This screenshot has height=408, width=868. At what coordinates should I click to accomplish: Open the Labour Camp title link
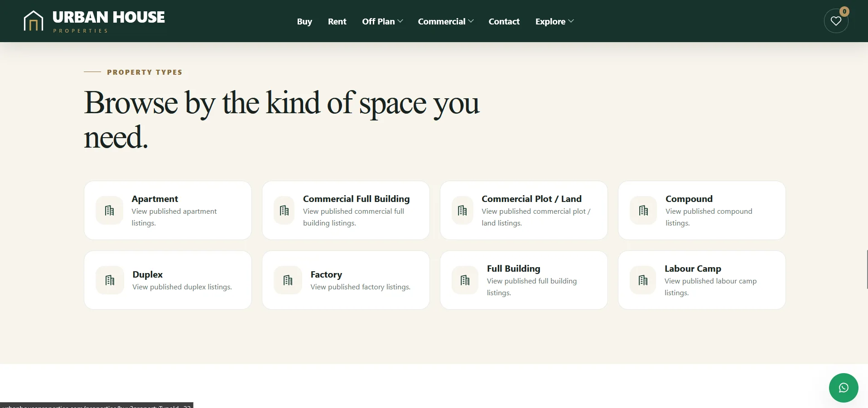[693, 269]
